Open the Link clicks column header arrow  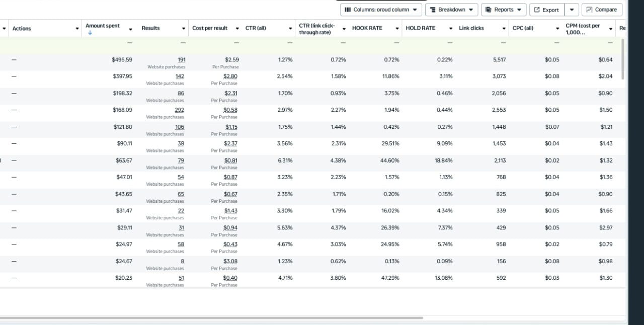coord(504,28)
